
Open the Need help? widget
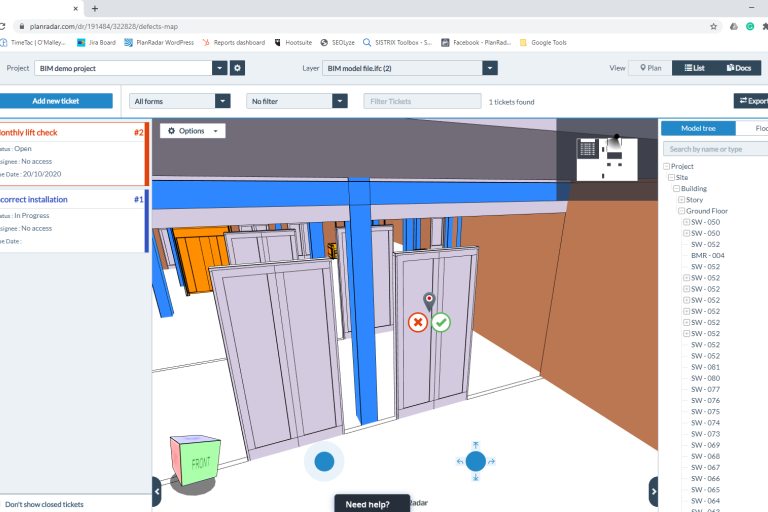(372, 504)
